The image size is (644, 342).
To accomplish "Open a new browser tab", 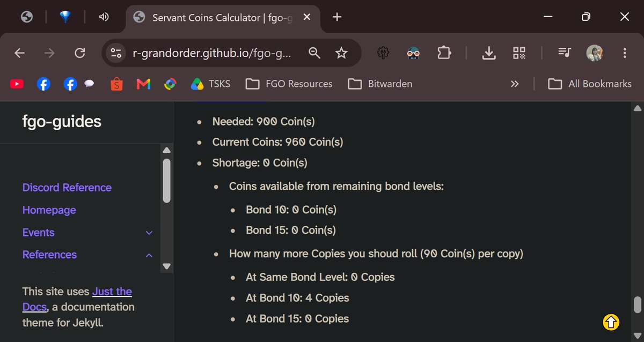I will (x=337, y=17).
